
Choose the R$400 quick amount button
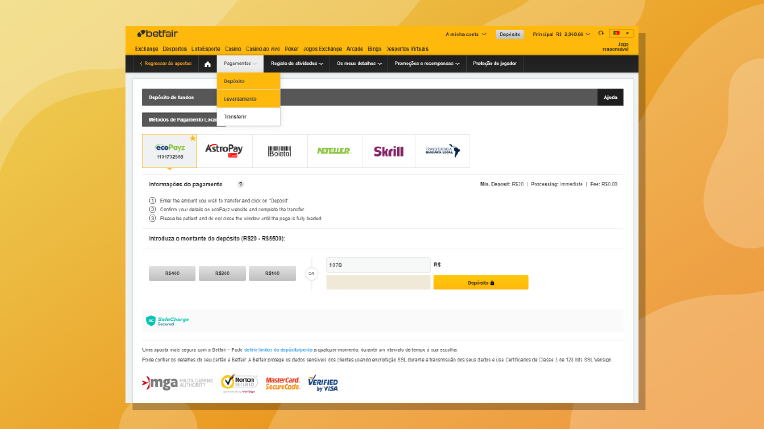click(x=172, y=273)
